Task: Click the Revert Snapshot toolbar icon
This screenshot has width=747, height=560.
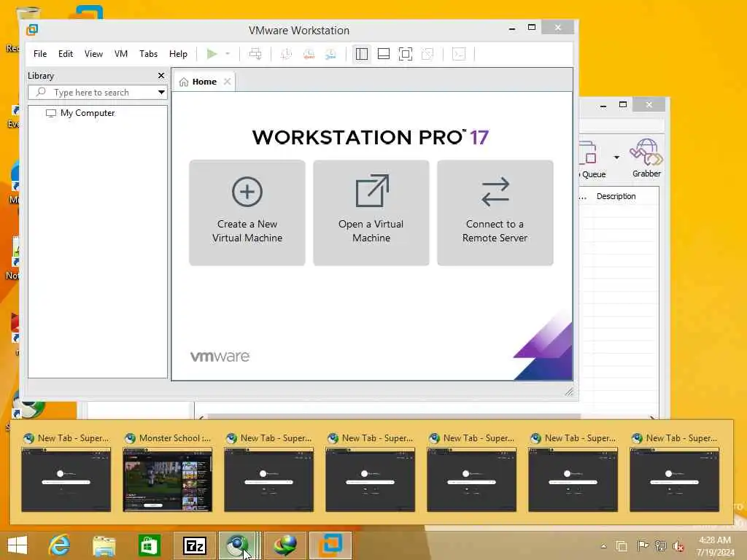Action: pyautogui.click(x=309, y=54)
